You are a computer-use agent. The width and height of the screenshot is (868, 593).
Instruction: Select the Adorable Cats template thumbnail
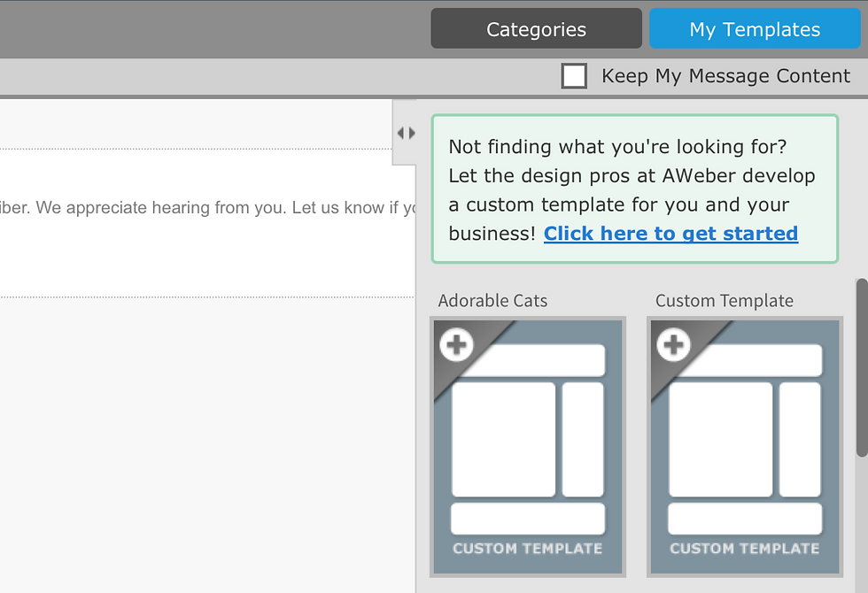click(x=528, y=447)
